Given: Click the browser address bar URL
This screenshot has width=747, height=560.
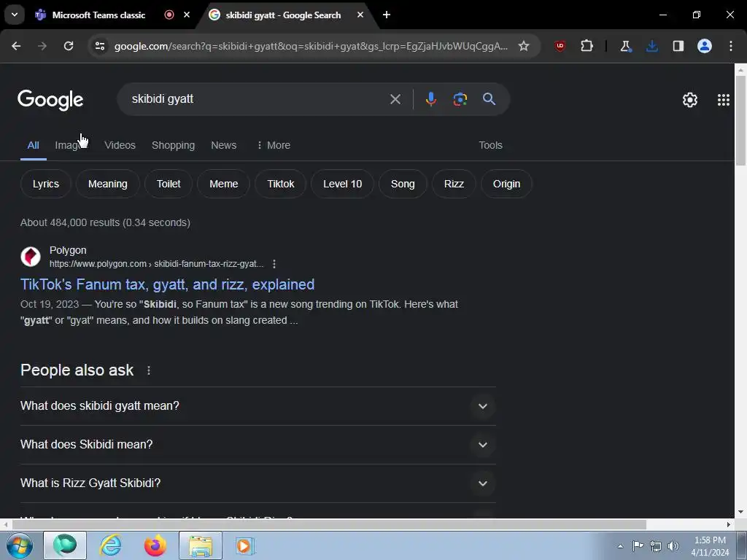Looking at the screenshot, I should (x=311, y=46).
